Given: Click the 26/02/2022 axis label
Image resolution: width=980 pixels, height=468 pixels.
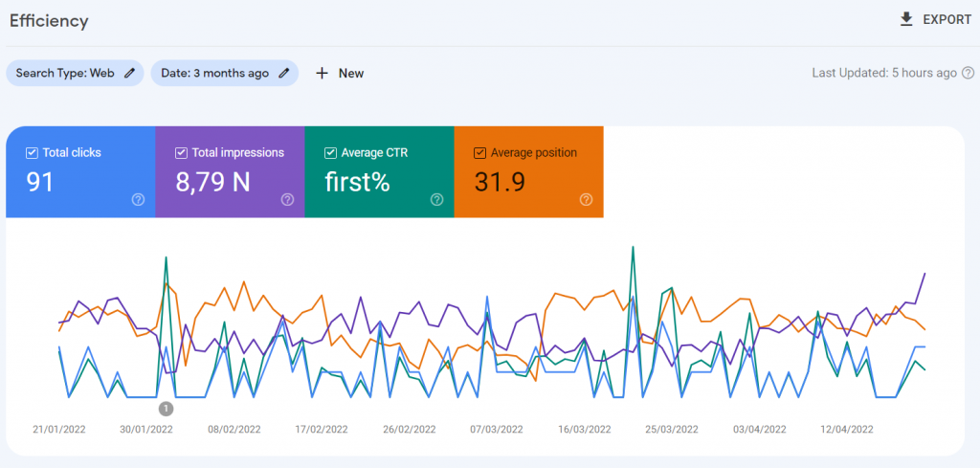Looking at the screenshot, I should click(410, 430).
